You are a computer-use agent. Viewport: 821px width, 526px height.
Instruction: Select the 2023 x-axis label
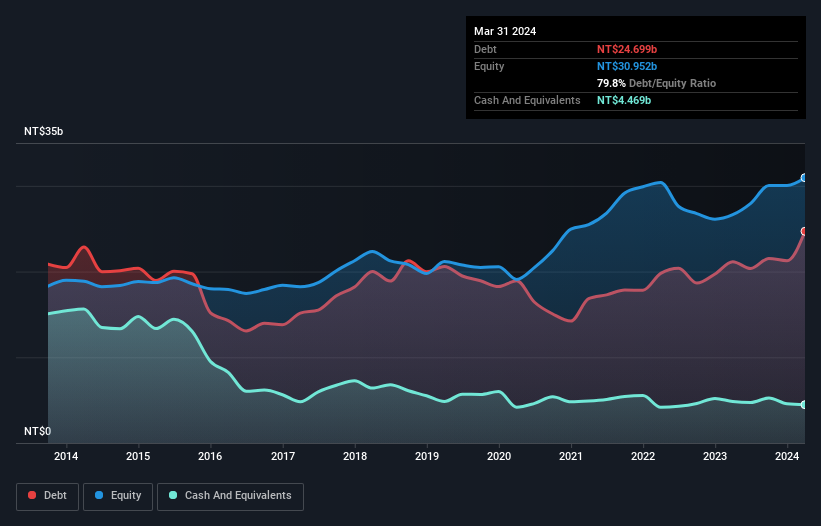(x=715, y=456)
